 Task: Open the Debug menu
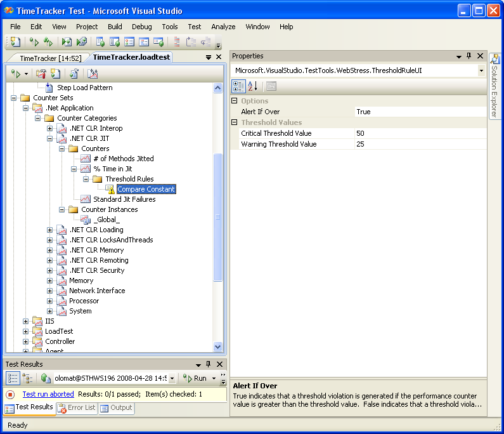tap(142, 27)
